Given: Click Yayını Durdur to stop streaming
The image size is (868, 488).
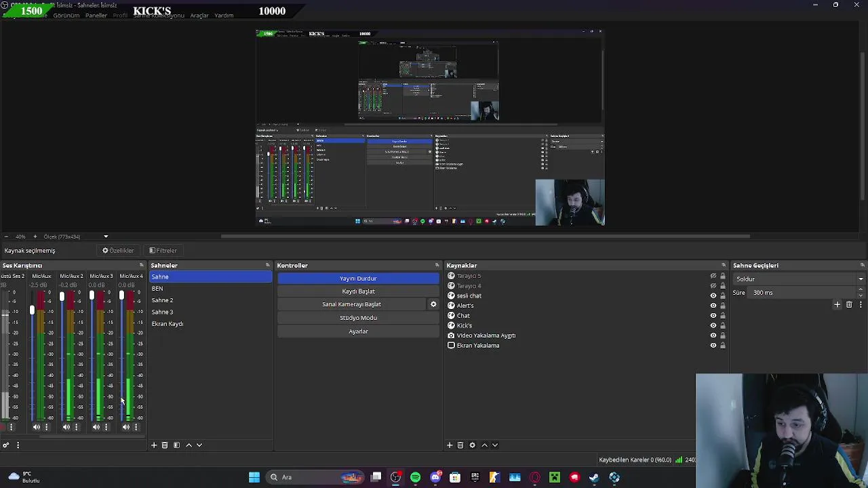Looking at the screenshot, I should point(358,279).
